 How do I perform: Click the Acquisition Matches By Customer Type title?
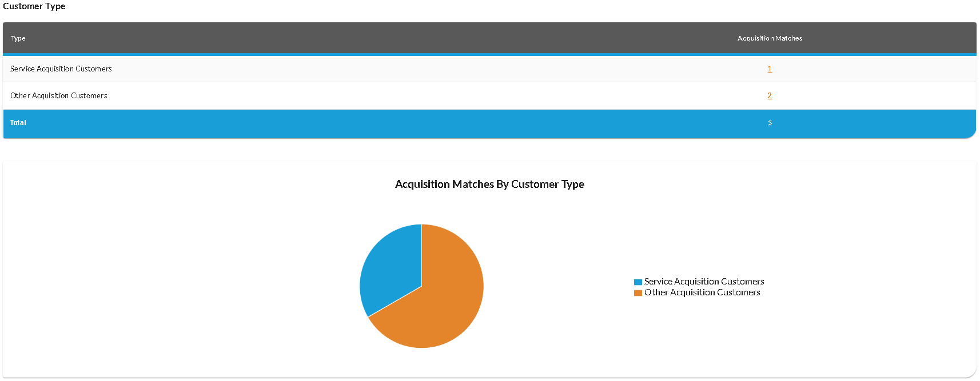(x=489, y=185)
